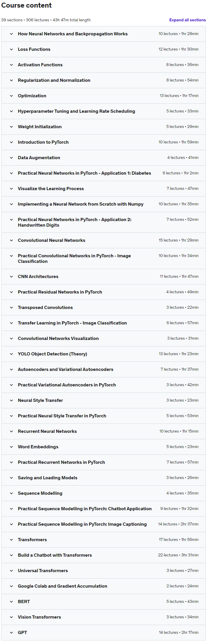Expand Visualize the Learning Process chevron

(11, 189)
